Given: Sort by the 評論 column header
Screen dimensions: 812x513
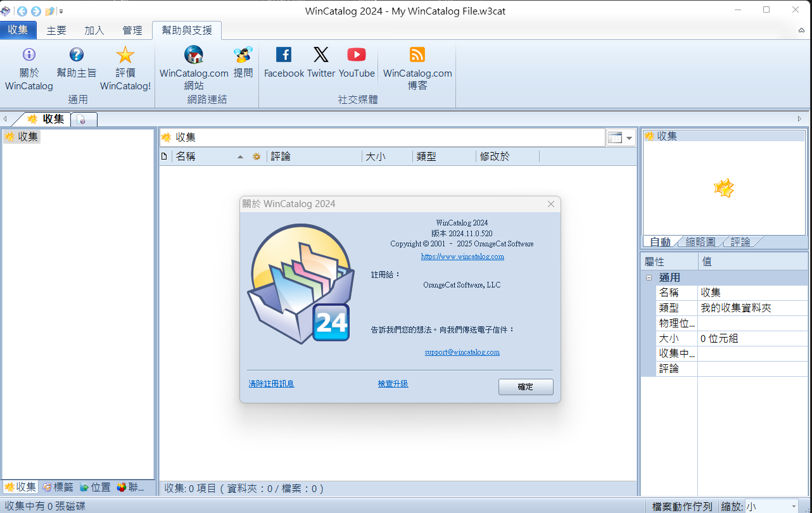Looking at the screenshot, I should [314, 156].
